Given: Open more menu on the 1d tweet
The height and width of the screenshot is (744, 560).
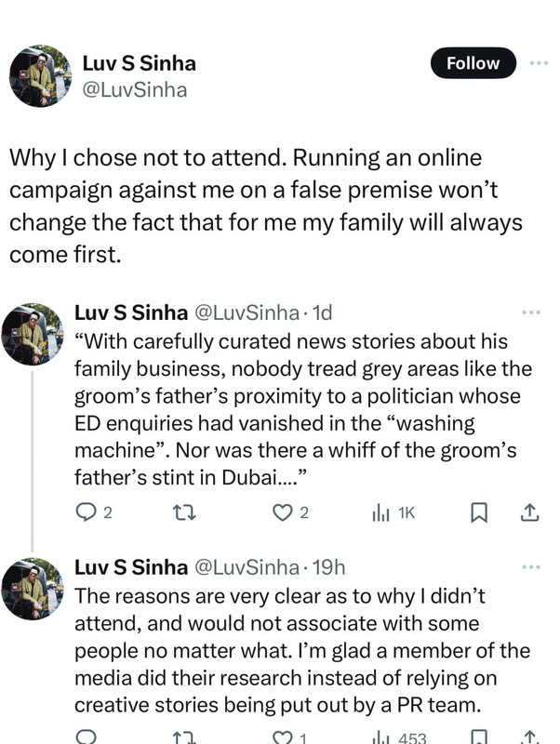Looking at the screenshot, I should click(531, 312).
